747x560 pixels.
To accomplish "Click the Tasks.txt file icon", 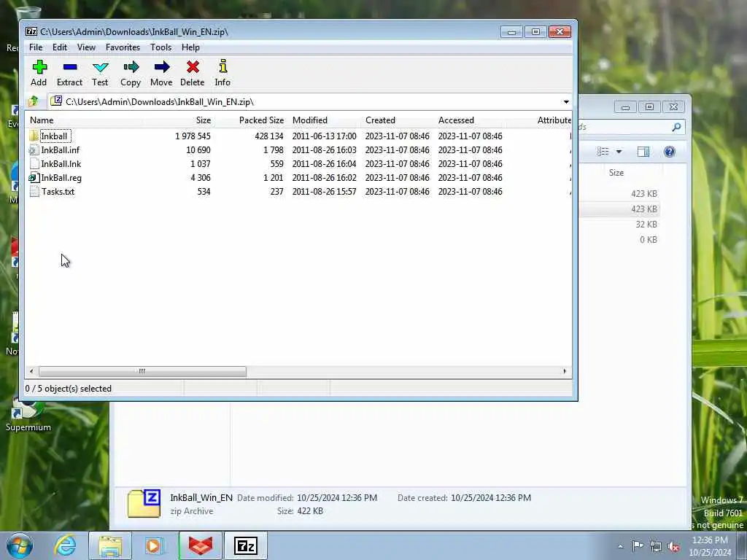I will pyautogui.click(x=34, y=192).
